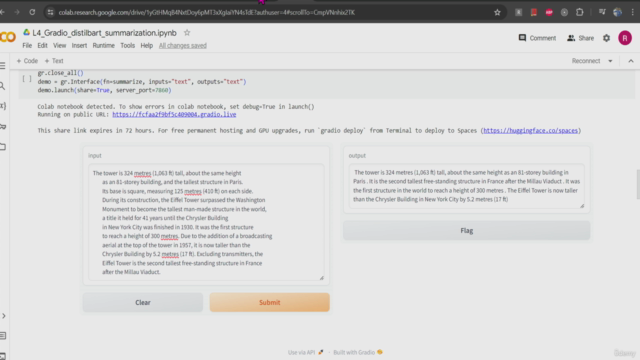
Task: Expand the Reconnect dropdown arrow
Action: tap(610, 61)
